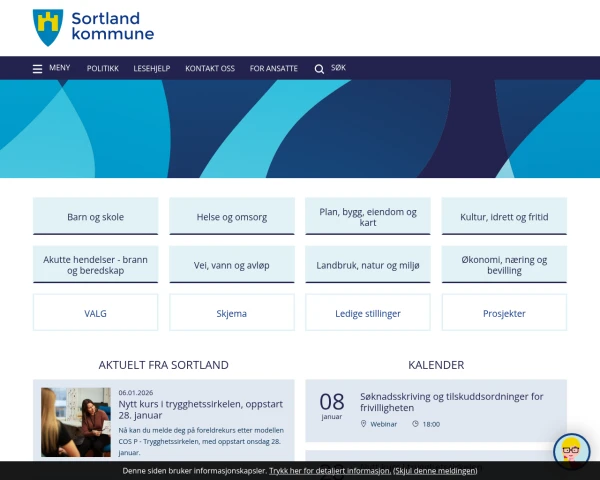
Task: Click the VALG shortcut button
Action: coord(95,312)
